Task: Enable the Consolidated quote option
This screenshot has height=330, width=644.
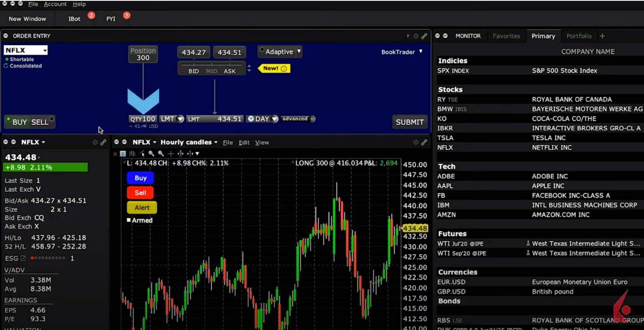Action: point(6,66)
